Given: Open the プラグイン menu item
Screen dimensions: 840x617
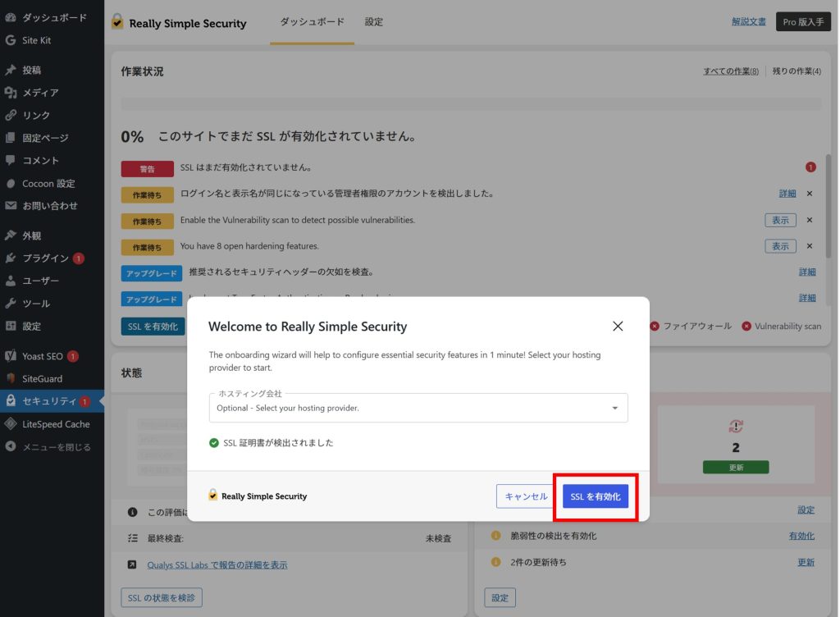Looking at the screenshot, I should (45, 258).
